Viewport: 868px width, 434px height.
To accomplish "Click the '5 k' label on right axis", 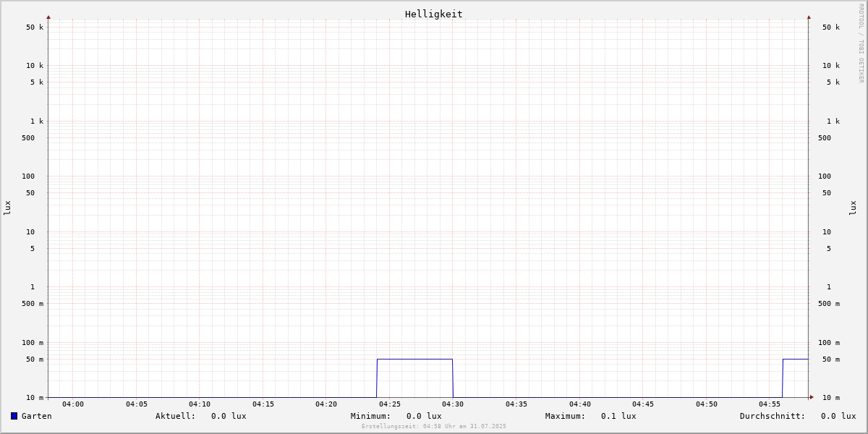I will point(833,82).
